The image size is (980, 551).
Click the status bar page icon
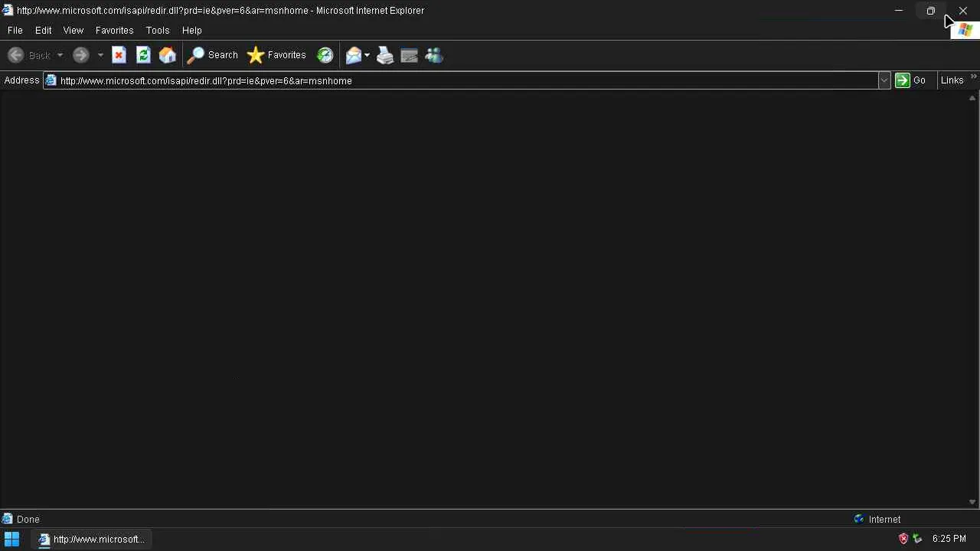(x=8, y=519)
